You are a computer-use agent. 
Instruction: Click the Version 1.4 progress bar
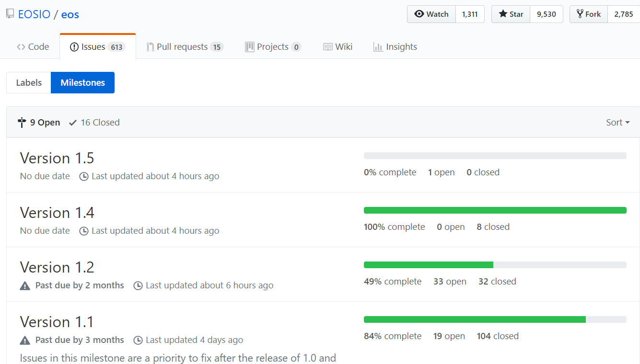tap(495, 210)
